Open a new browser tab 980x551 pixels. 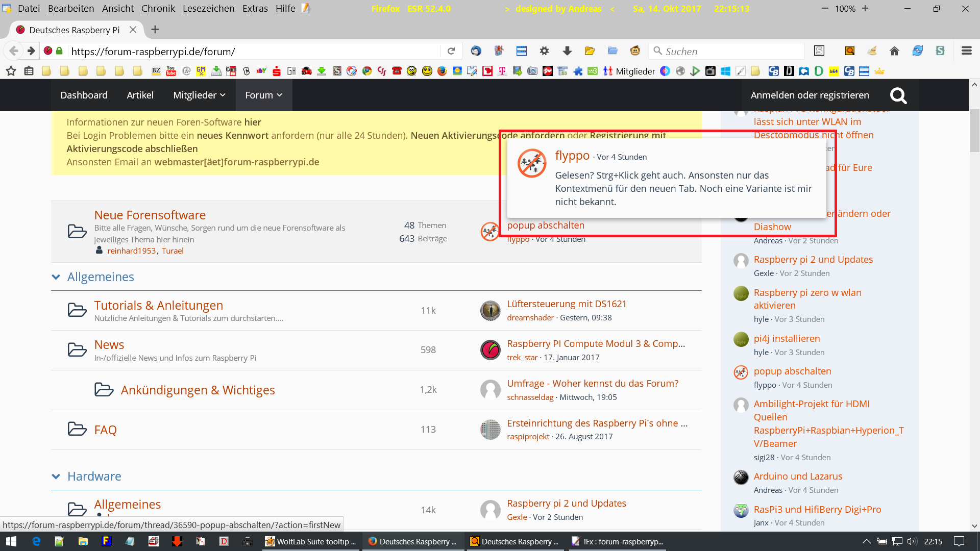155,30
